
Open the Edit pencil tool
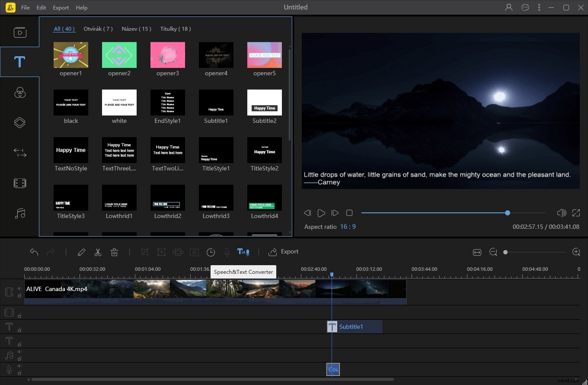pos(81,252)
